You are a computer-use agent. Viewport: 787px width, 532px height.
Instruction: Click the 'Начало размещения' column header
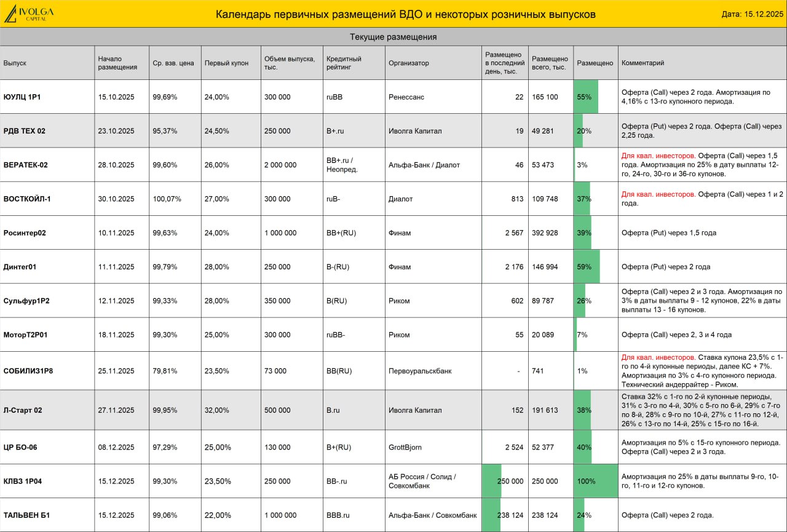click(117, 63)
